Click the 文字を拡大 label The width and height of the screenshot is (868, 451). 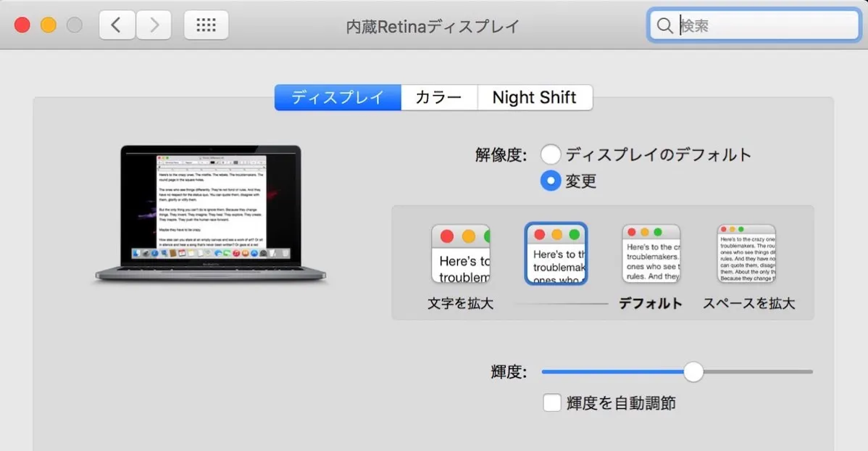tap(461, 304)
